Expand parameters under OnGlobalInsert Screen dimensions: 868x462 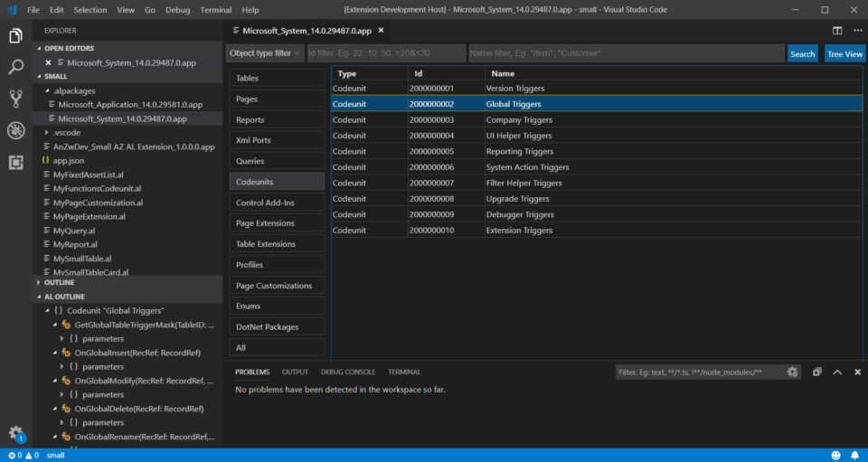click(62, 367)
